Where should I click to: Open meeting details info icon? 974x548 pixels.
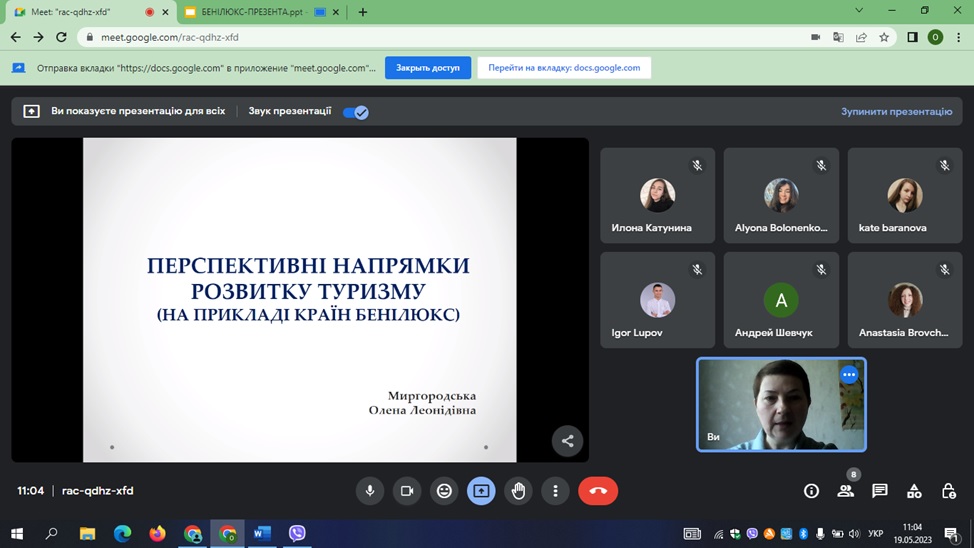pyautogui.click(x=811, y=491)
